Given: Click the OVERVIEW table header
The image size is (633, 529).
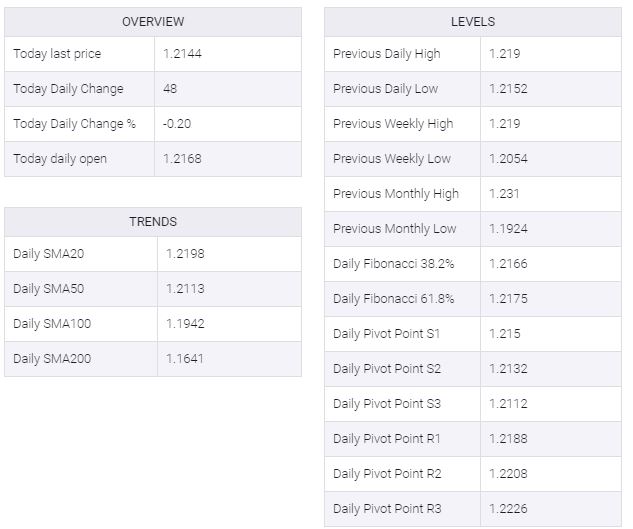Looking at the screenshot, I should (153, 22).
